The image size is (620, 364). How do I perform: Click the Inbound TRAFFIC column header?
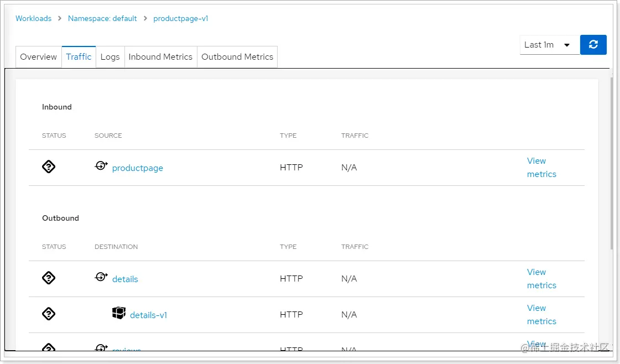click(x=355, y=136)
